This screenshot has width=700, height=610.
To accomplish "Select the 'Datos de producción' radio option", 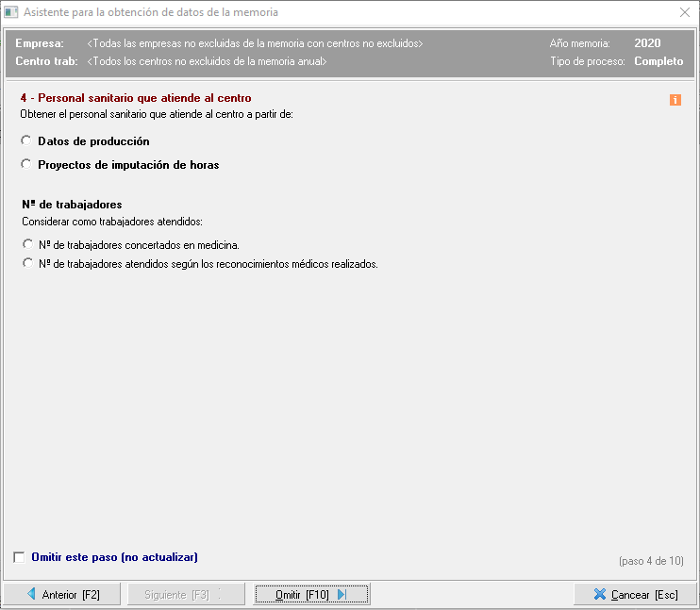I will click(x=26, y=140).
